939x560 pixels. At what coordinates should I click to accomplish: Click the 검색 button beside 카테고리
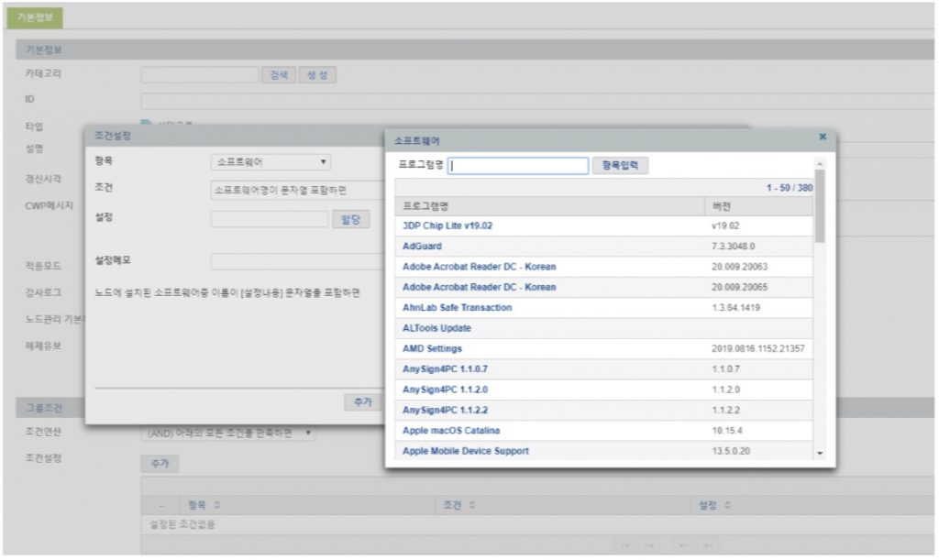(x=278, y=75)
